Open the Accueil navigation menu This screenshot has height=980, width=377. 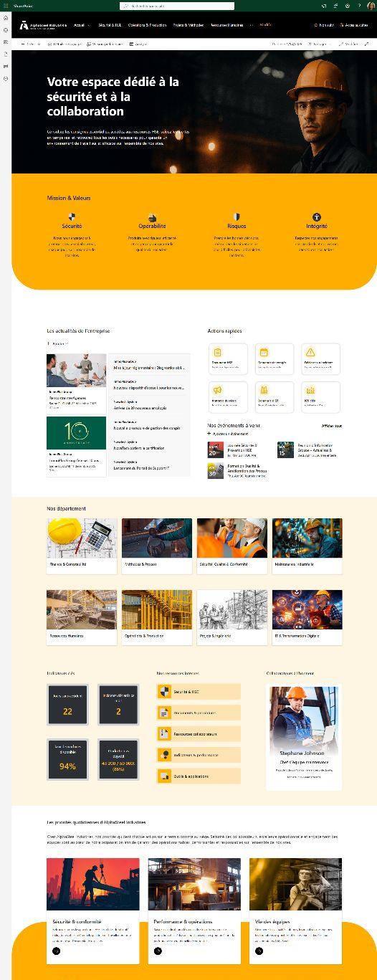point(81,25)
